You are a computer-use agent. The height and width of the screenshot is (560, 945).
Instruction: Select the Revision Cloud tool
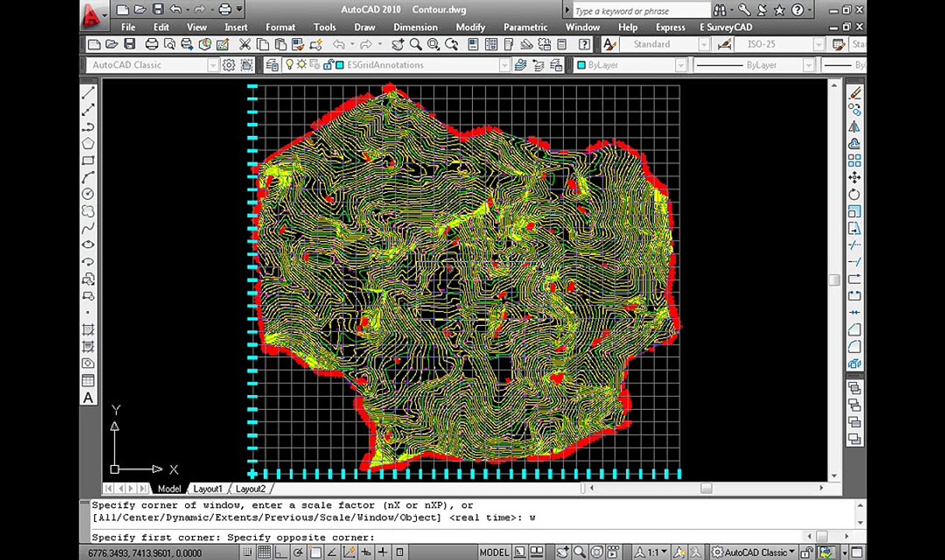pos(88,212)
